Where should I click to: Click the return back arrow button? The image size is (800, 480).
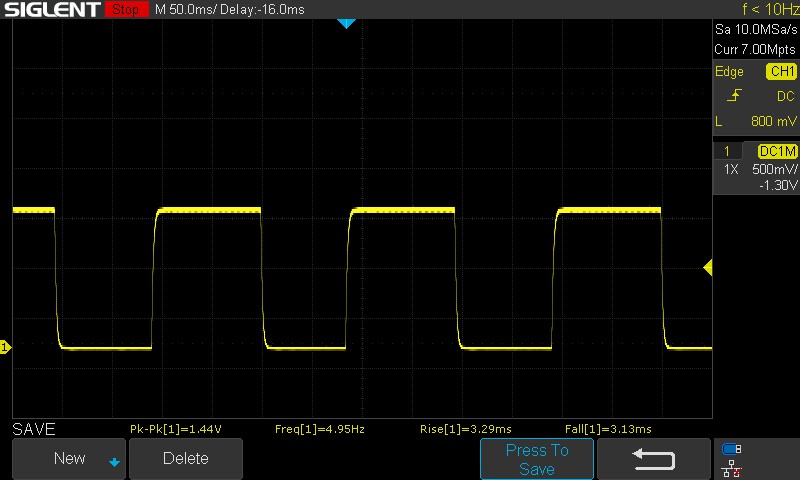click(x=654, y=459)
